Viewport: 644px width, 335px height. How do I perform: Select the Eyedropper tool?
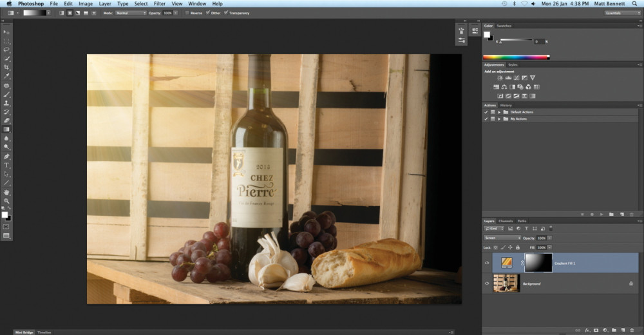pos(6,76)
